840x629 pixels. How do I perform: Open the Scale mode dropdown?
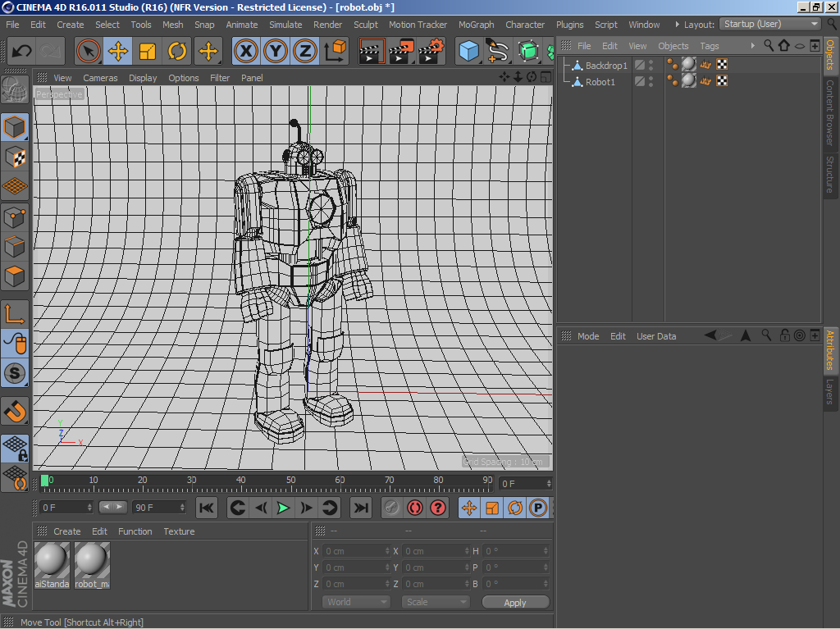tap(435, 602)
